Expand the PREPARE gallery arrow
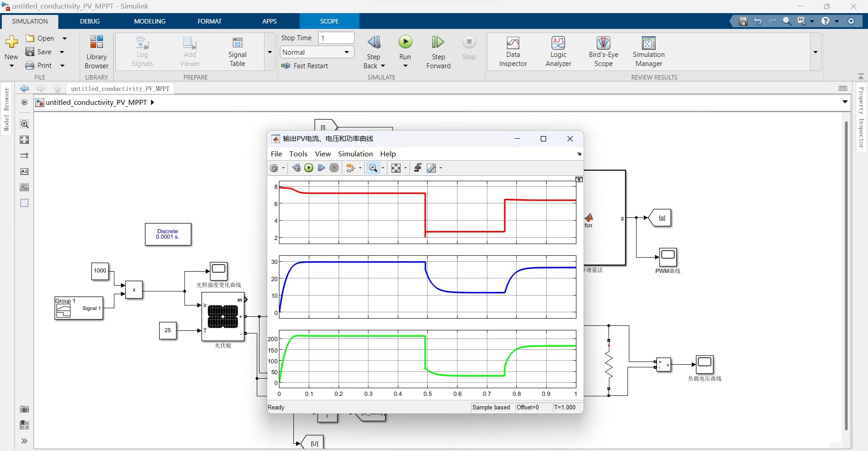The width and height of the screenshot is (868, 451). point(270,52)
